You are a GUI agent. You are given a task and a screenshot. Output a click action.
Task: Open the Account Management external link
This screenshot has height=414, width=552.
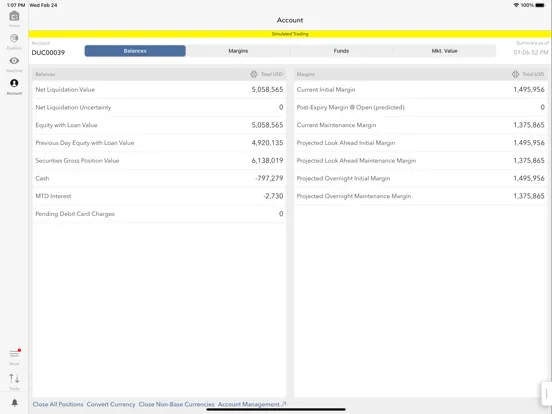(252, 404)
